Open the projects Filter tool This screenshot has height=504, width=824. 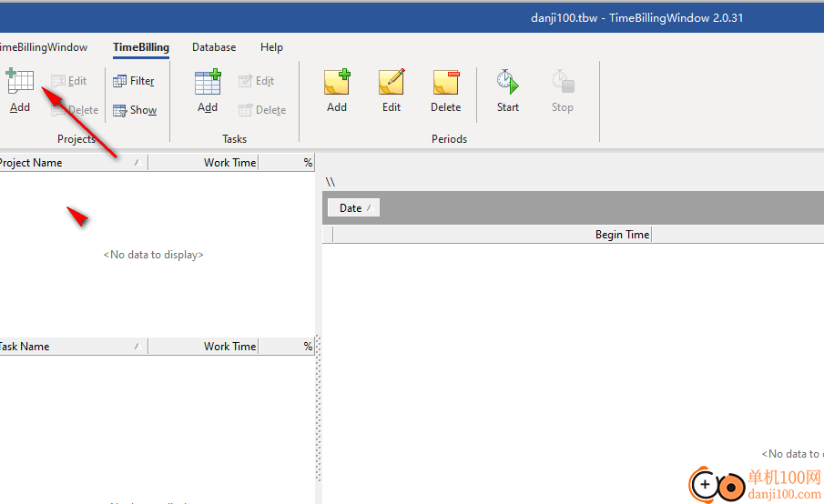[x=134, y=81]
